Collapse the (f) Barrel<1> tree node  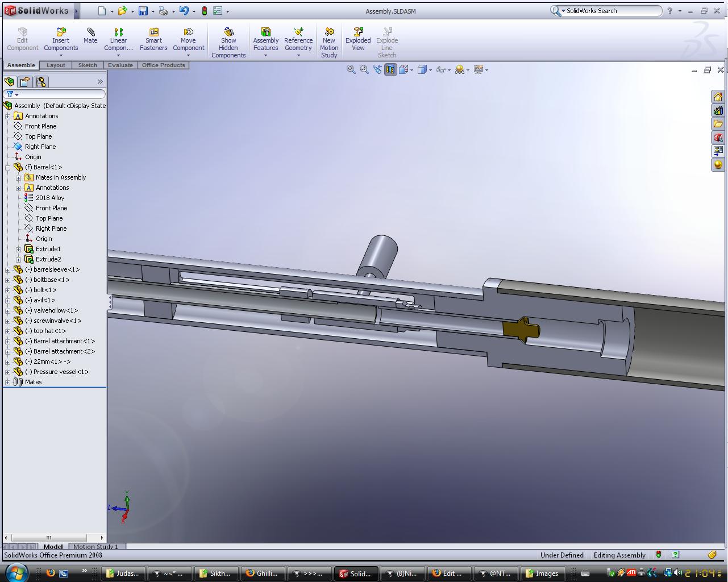(8, 167)
